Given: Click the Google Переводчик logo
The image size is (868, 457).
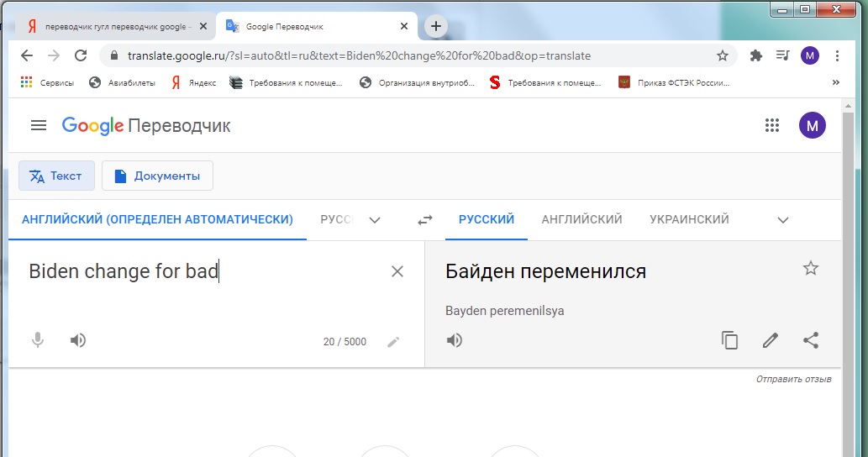Looking at the screenshot, I should 146,126.
